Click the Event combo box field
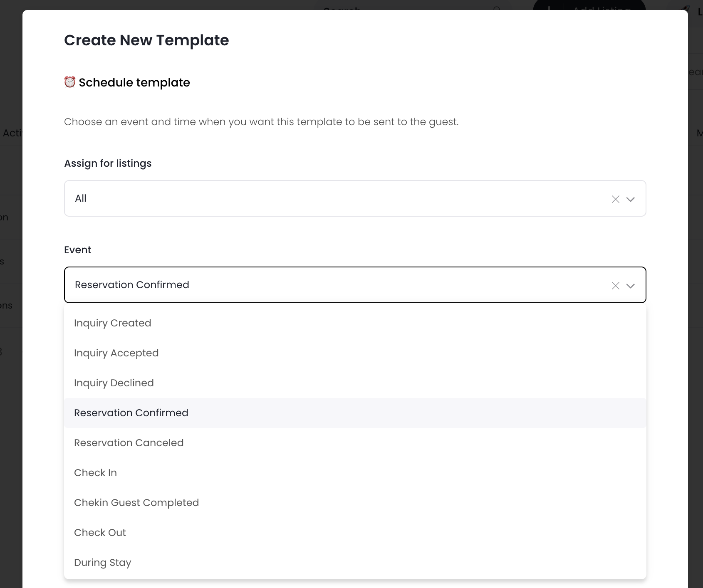The image size is (703, 588). [333, 285]
